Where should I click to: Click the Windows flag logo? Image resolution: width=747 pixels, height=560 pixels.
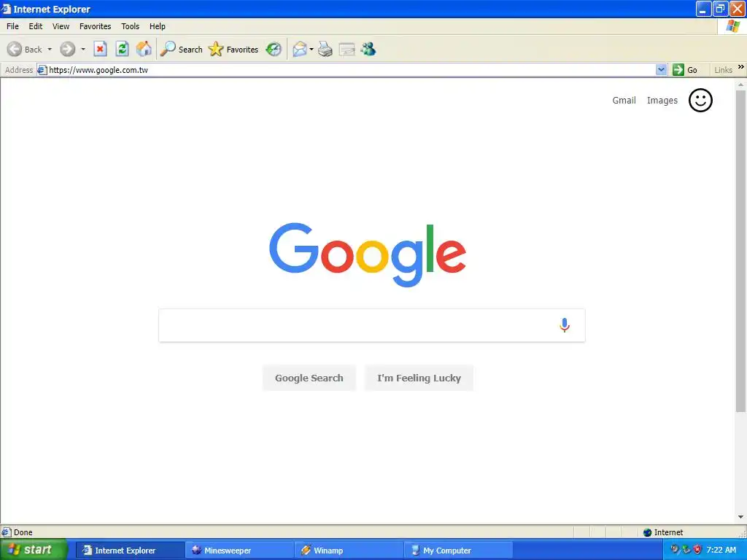(x=732, y=26)
